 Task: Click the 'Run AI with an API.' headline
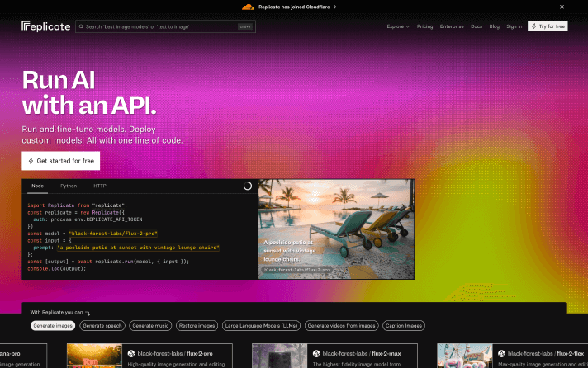pyautogui.click(x=89, y=92)
